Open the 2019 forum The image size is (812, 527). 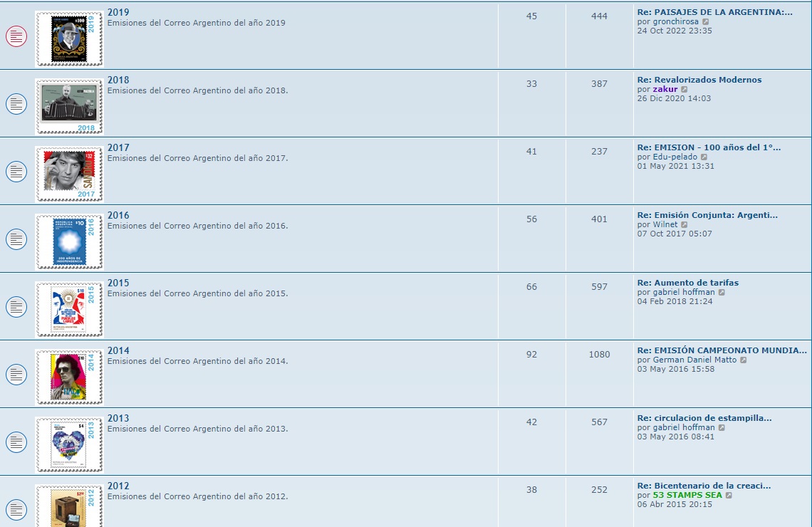[x=118, y=12]
